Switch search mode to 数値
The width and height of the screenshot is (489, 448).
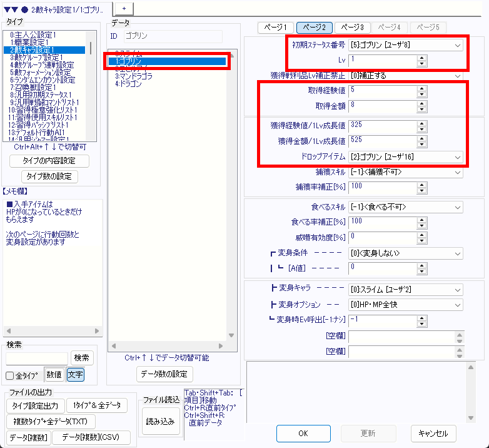coord(54,375)
